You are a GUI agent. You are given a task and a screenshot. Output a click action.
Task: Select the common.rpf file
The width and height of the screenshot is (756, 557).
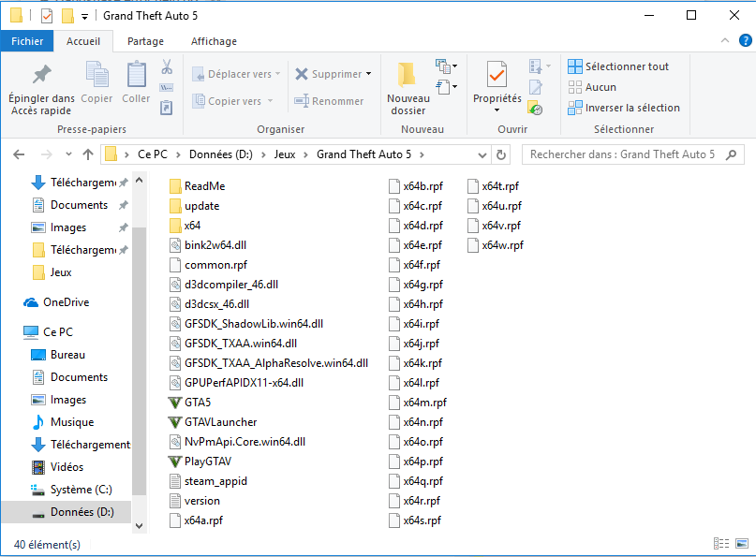pos(208,265)
